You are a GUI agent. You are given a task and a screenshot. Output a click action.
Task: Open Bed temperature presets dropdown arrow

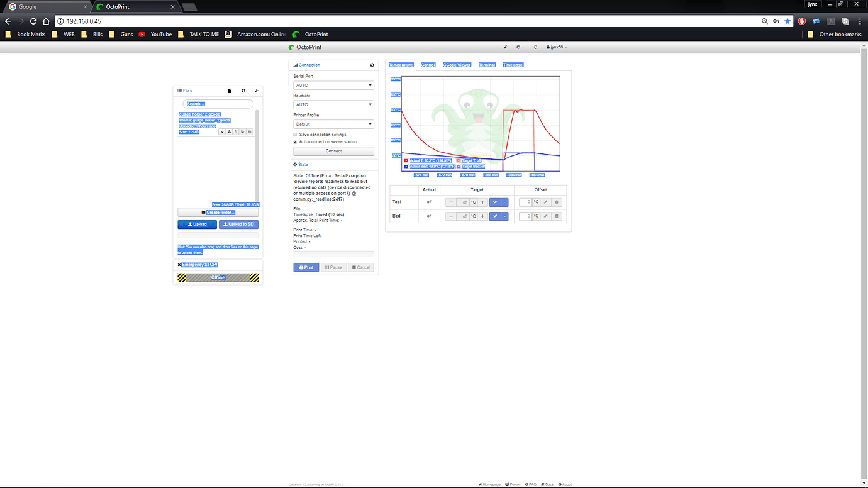tap(504, 216)
